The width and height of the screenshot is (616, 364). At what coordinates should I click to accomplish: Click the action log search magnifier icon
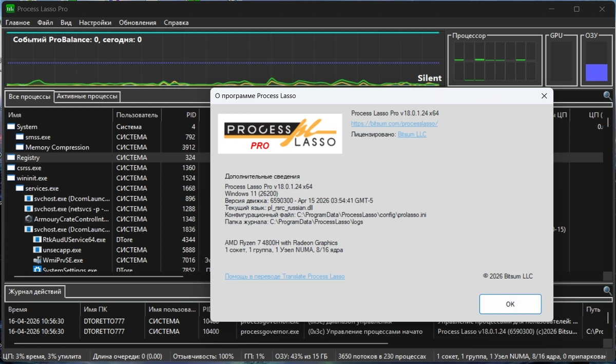point(607,291)
